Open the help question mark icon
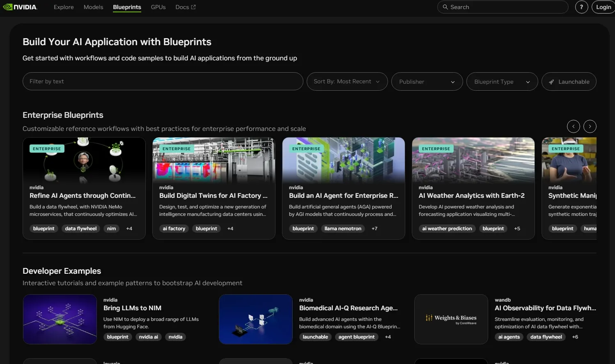Image resolution: width=615 pixels, height=364 pixels. pos(581,7)
